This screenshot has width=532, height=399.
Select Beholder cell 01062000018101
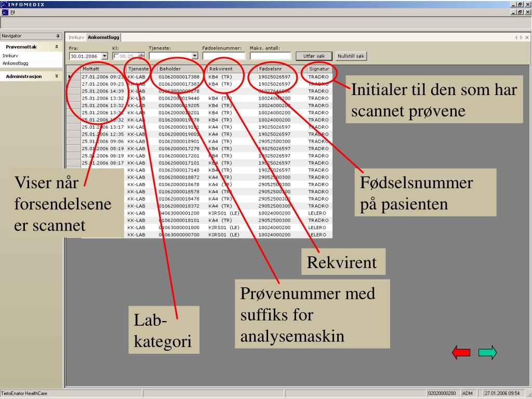pyautogui.click(x=179, y=220)
